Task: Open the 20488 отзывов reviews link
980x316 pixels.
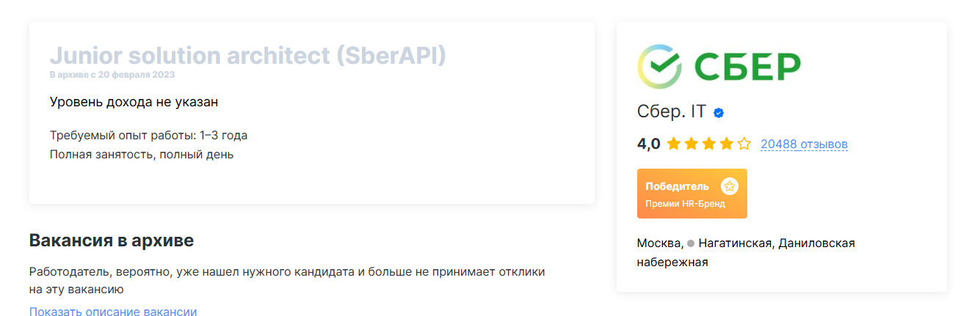Action: click(x=804, y=144)
